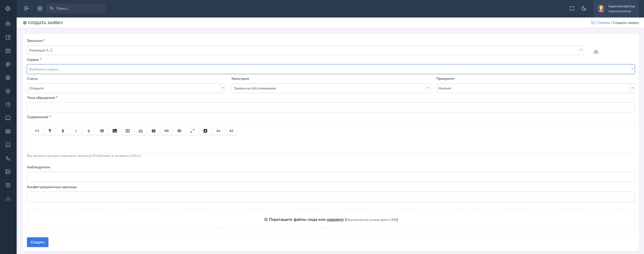Toggle bold formatting in the editor

pyautogui.click(x=63, y=131)
